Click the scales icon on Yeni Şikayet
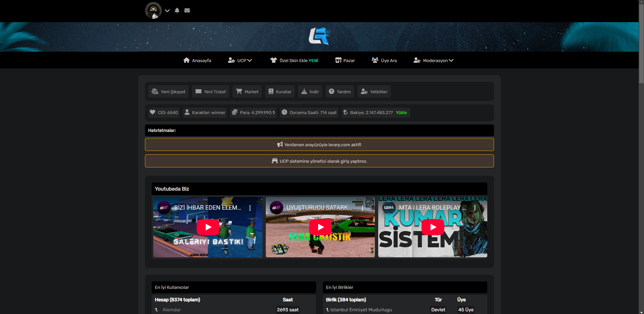This screenshot has height=314, width=644. [155, 91]
